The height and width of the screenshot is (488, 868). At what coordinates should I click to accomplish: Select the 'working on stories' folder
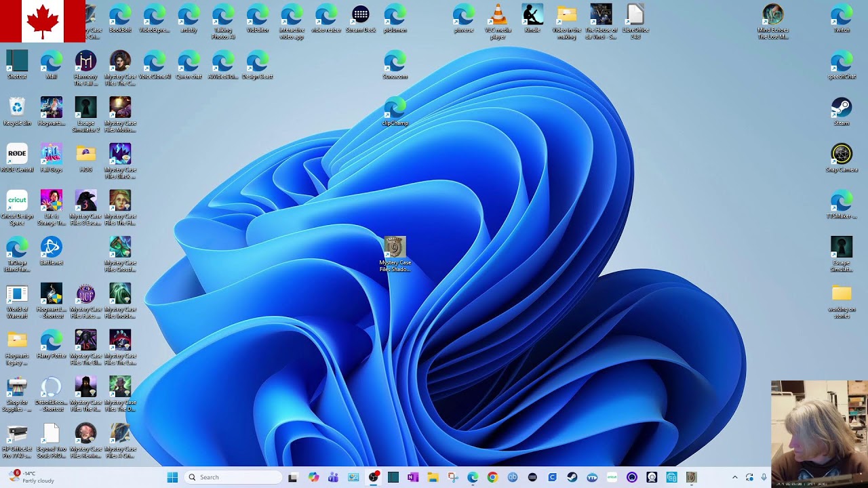point(842,301)
